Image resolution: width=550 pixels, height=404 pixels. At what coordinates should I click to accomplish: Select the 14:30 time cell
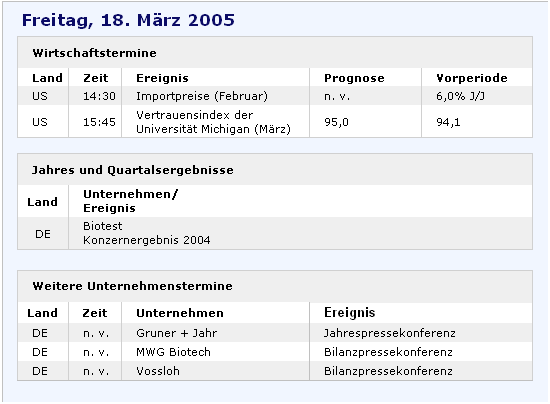click(99, 96)
